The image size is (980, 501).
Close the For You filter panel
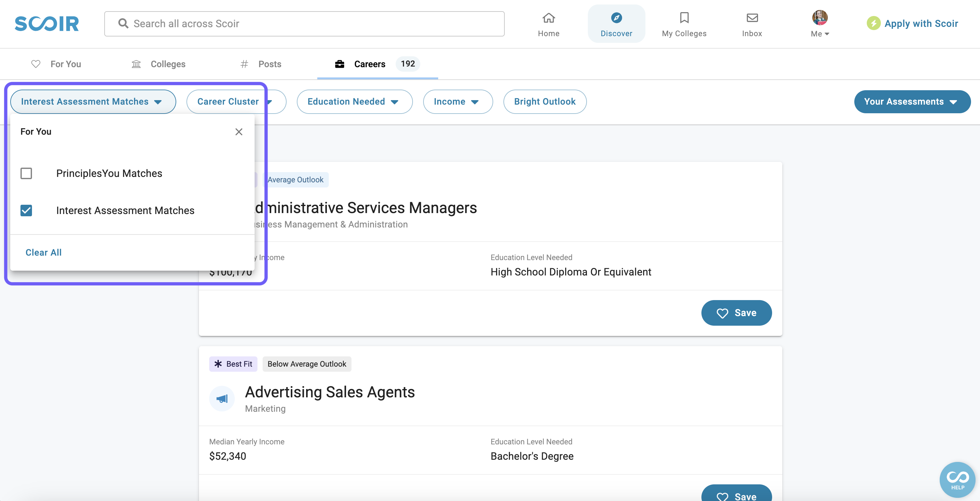[x=239, y=131]
